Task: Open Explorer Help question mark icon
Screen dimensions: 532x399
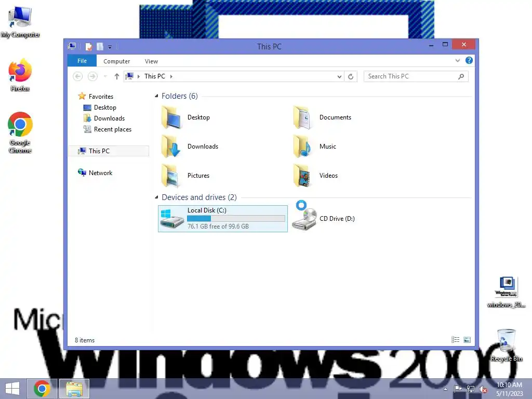Action: 469,60
